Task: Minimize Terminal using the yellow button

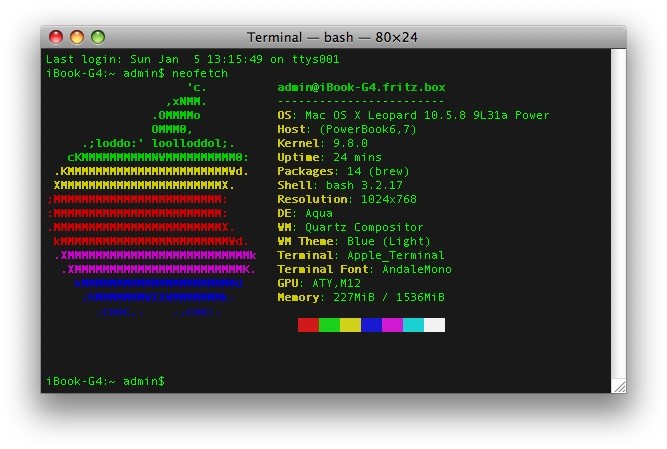Action: point(77,37)
